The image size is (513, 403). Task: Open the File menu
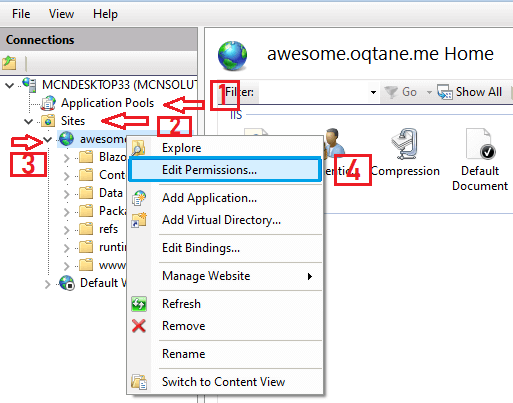pyautogui.click(x=21, y=14)
